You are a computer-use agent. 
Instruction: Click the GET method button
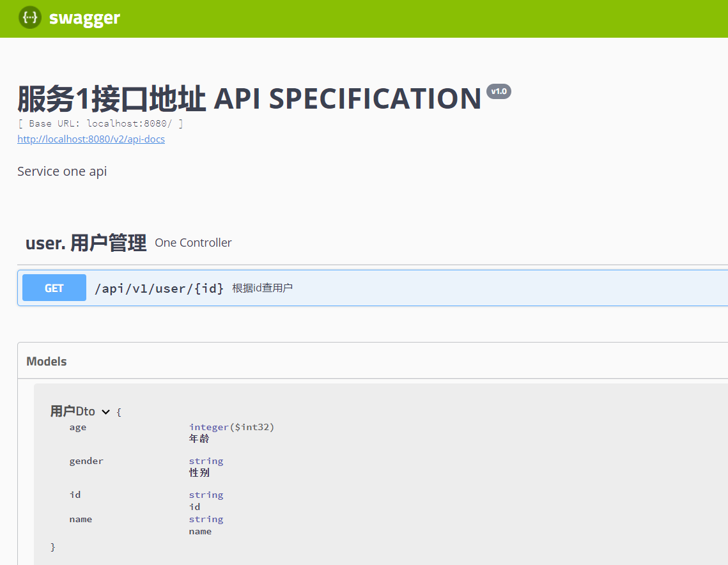[x=54, y=288]
